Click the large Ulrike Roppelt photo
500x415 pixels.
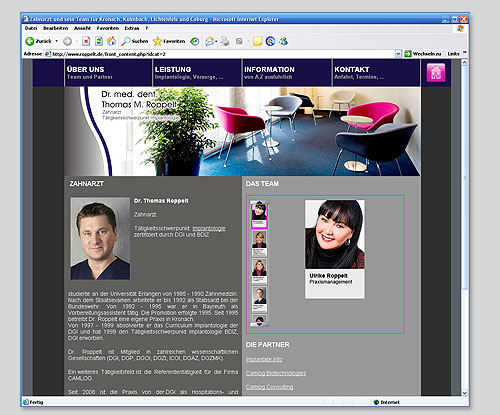click(335, 234)
